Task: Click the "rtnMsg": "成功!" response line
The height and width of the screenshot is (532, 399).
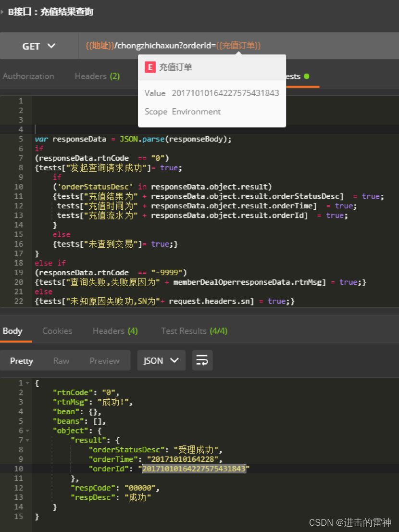Action: (93, 402)
